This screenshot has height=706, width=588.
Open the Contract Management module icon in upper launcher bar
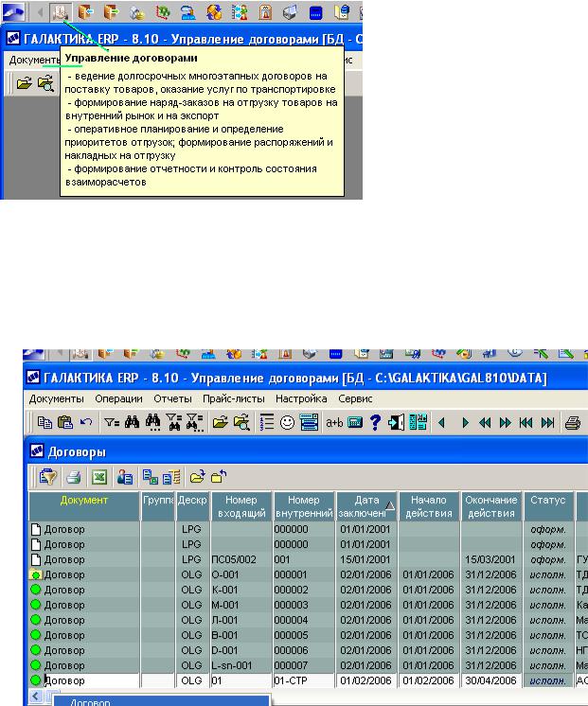pyautogui.click(x=60, y=11)
